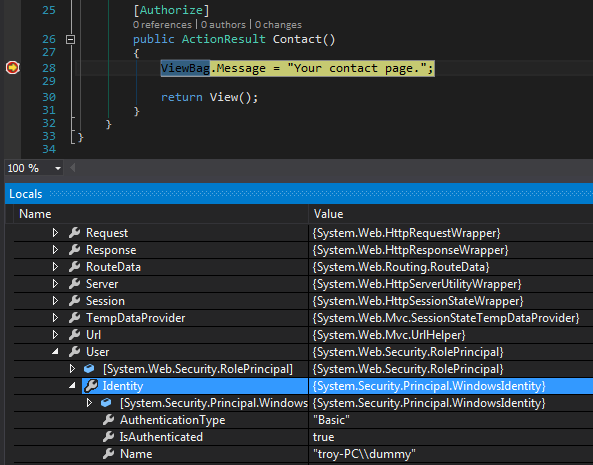Image resolution: width=593 pixels, height=465 pixels.
Task: Click the cube icon beside System.Security.Principal.Windows
Action: pos(106,403)
